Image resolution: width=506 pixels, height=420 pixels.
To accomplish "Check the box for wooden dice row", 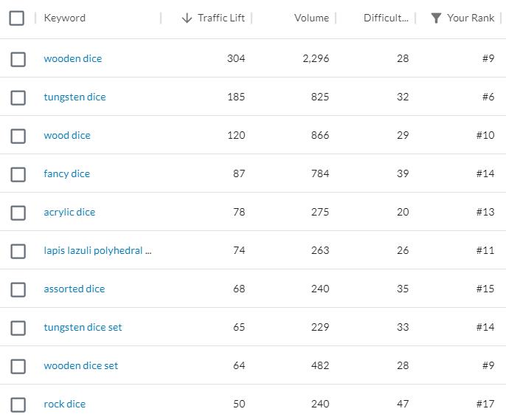I will pos(18,59).
